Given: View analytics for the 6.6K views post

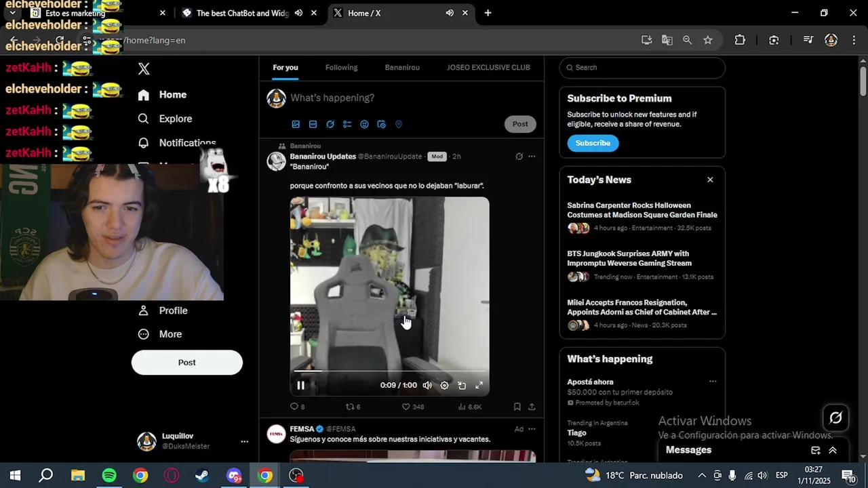Looking at the screenshot, I should pyautogui.click(x=470, y=407).
